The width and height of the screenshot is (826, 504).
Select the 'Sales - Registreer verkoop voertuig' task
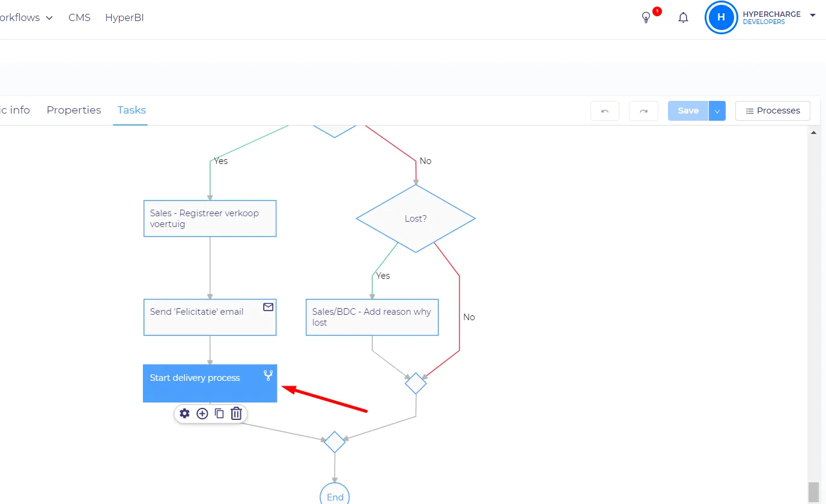(210, 219)
